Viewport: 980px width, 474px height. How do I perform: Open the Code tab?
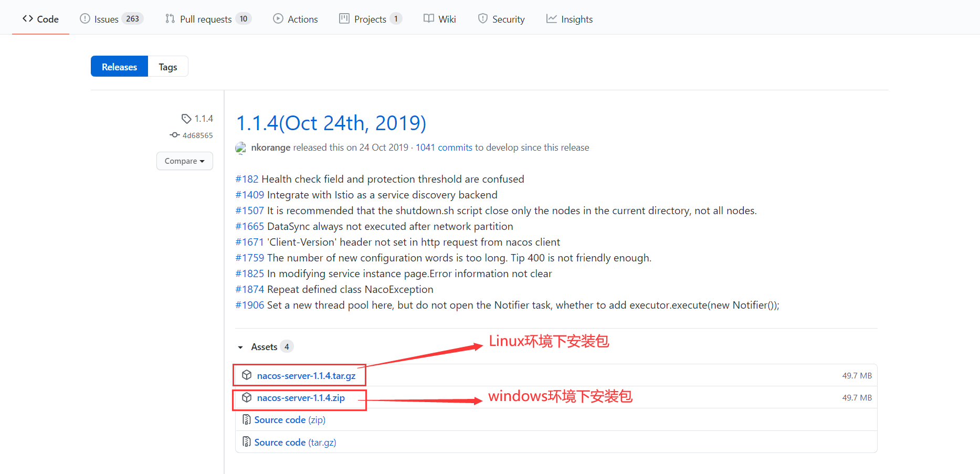(40, 19)
